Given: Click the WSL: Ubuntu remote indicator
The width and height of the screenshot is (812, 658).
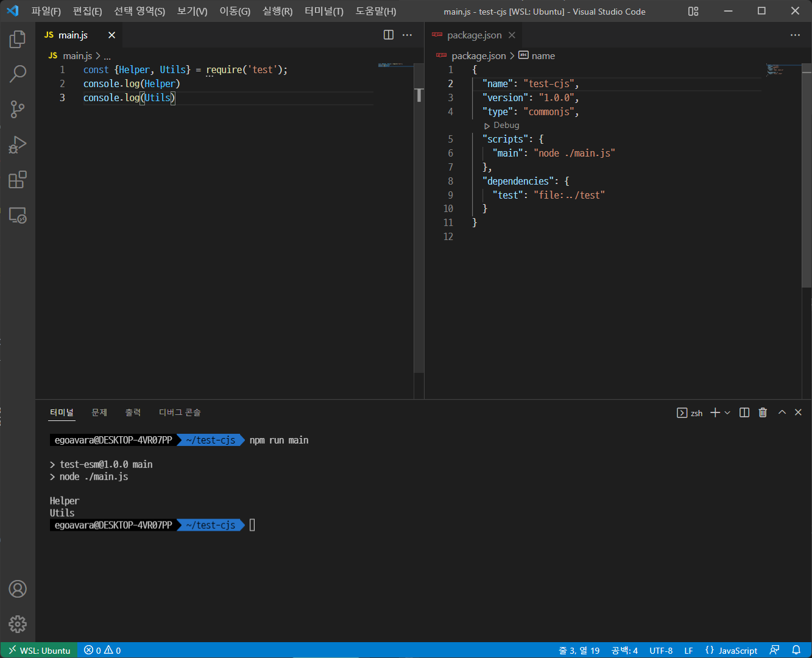Looking at the screenshot, I should point(39,650).
